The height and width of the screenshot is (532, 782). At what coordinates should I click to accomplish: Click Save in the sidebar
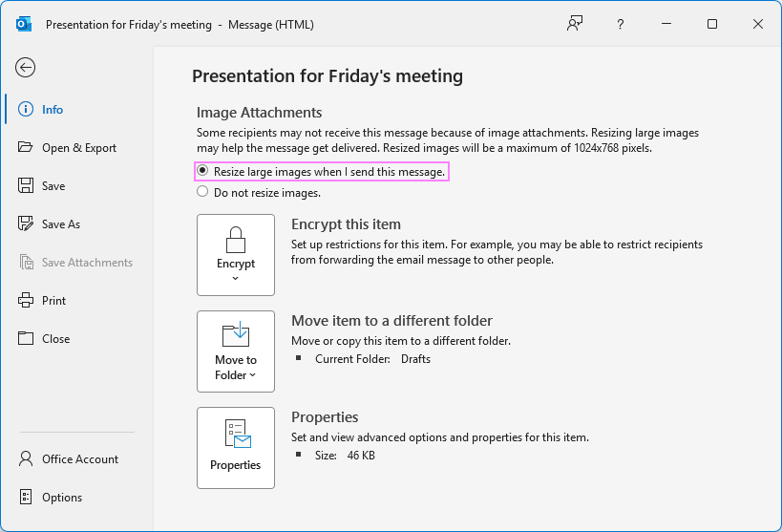[x=41, y=185]
